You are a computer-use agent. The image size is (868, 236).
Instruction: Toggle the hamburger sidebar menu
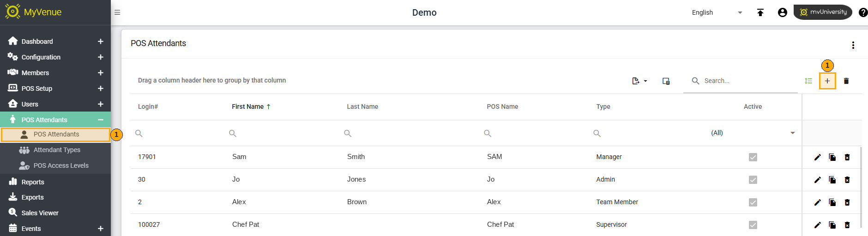117,12
